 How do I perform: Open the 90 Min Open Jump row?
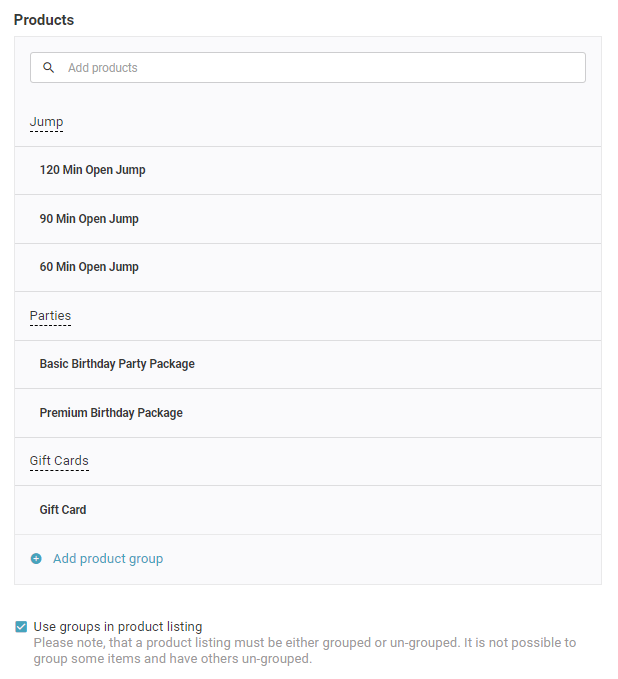coord(89,219)
